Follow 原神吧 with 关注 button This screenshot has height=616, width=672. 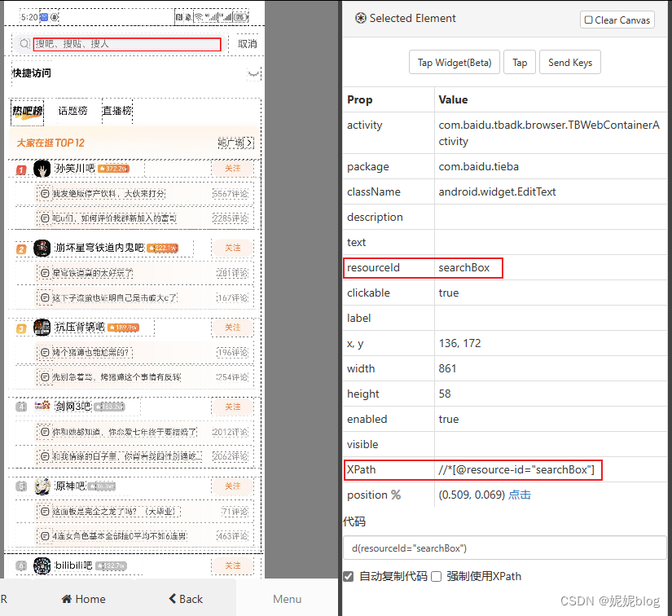coord(233,486)
